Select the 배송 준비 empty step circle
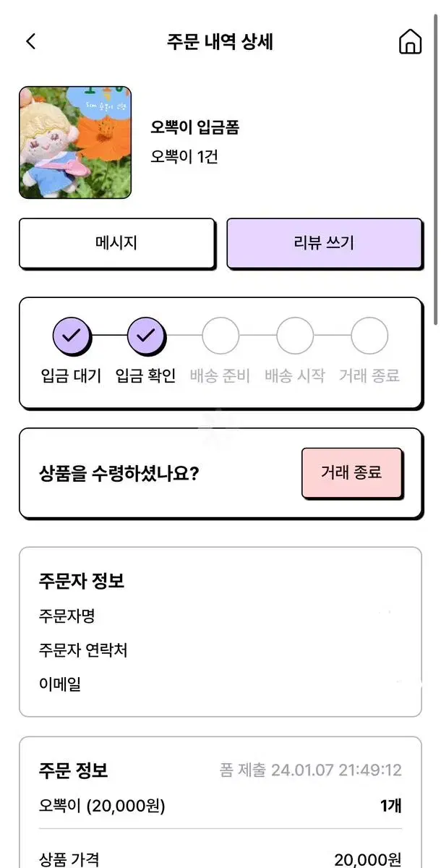 (220, 336)
